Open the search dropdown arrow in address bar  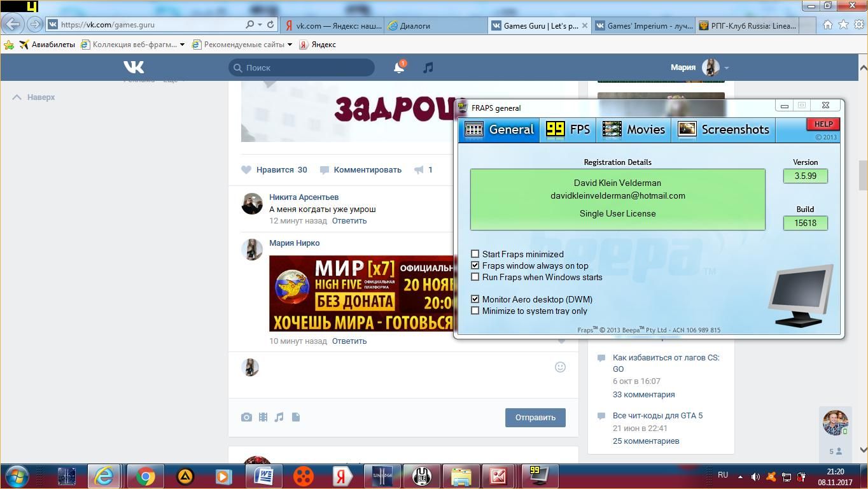pos(260,25)
